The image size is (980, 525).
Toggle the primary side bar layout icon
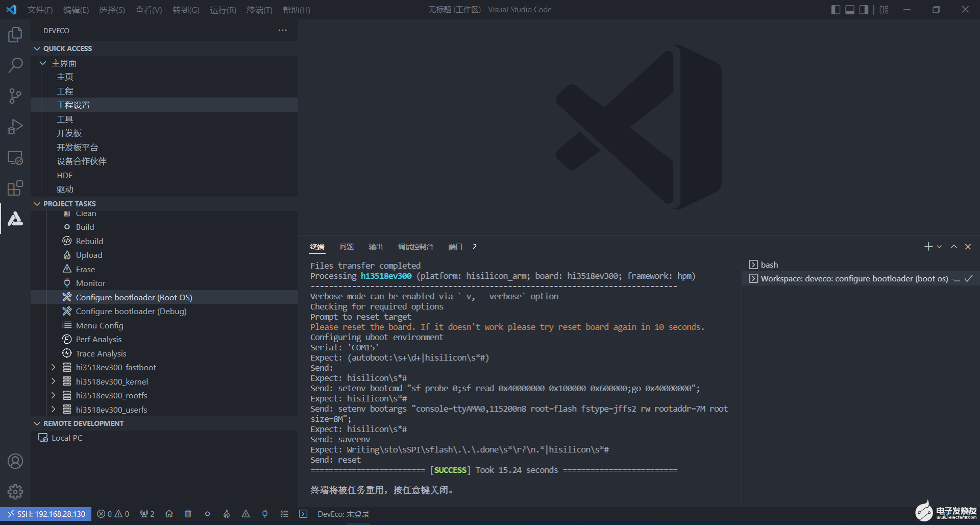pyautogui.click(x=836, y=10)
